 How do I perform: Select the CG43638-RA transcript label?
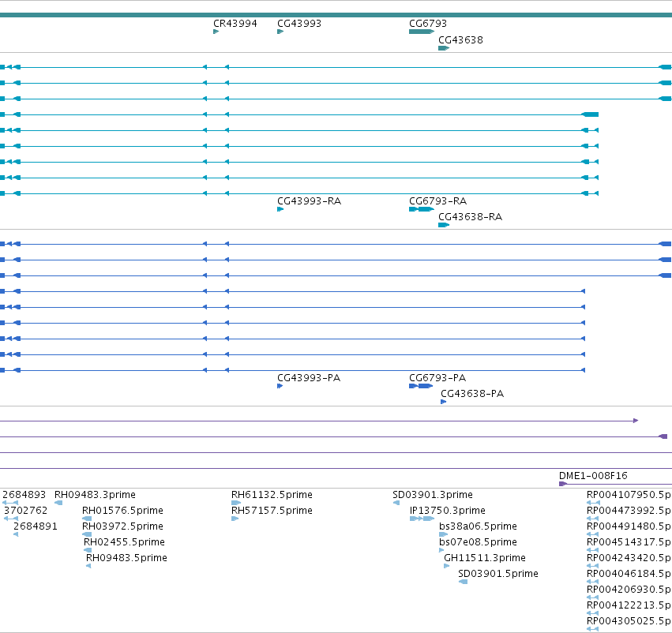pyautogui.click(x=470, y=217)
